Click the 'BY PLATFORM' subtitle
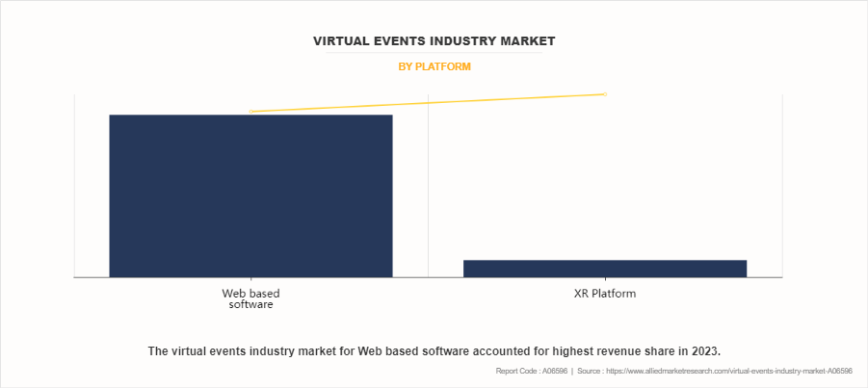Image resolution: width=868 pixels, height=388 pixels. tap(434, 67)
